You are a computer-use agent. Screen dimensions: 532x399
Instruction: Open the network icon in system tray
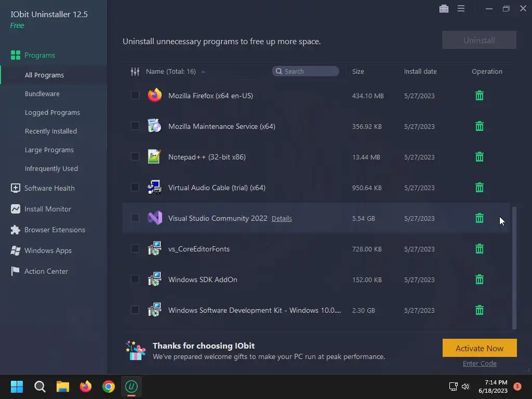(453, 387)
